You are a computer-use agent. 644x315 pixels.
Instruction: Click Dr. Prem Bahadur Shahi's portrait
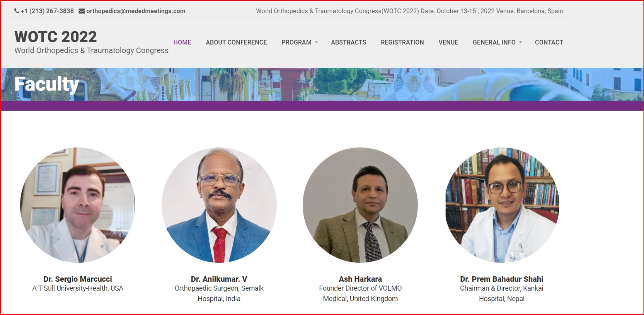click(x=502, y=205)
